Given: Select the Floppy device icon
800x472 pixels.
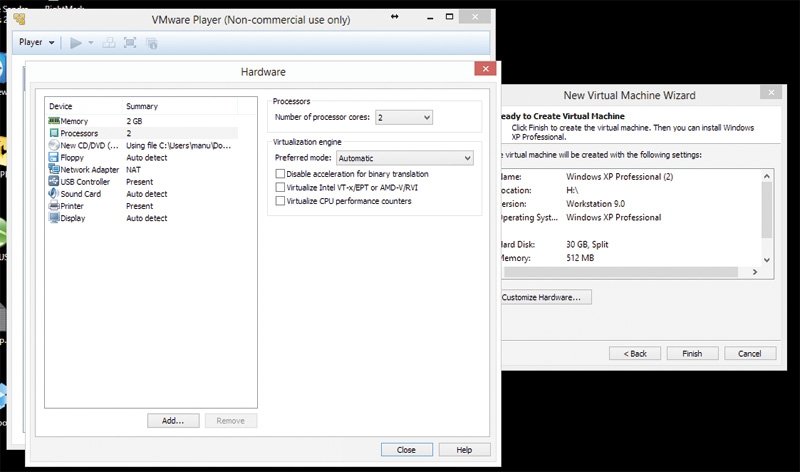Looking at the screenshot, I should click(54, 158).
